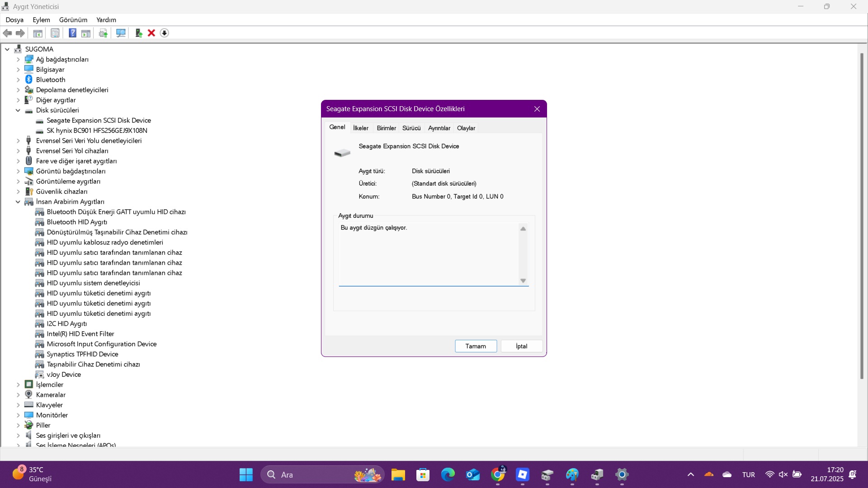Click the down-arrow disable device toolbar icon
868x488 pixels.
[165, 33]
